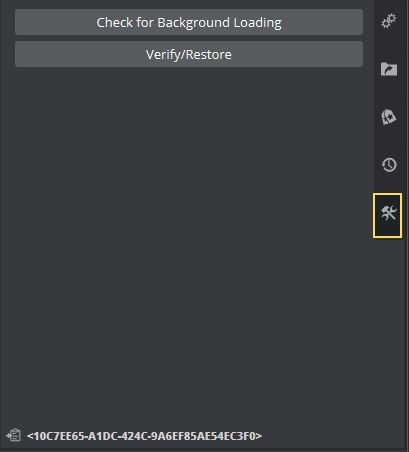Click the GUID string ending in 54EC3F0
409x452 pixels.
(x=144, y=436)
